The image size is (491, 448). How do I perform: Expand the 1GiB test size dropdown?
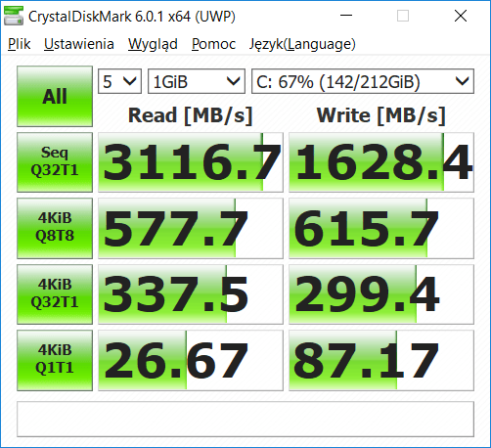coord(197,81)
